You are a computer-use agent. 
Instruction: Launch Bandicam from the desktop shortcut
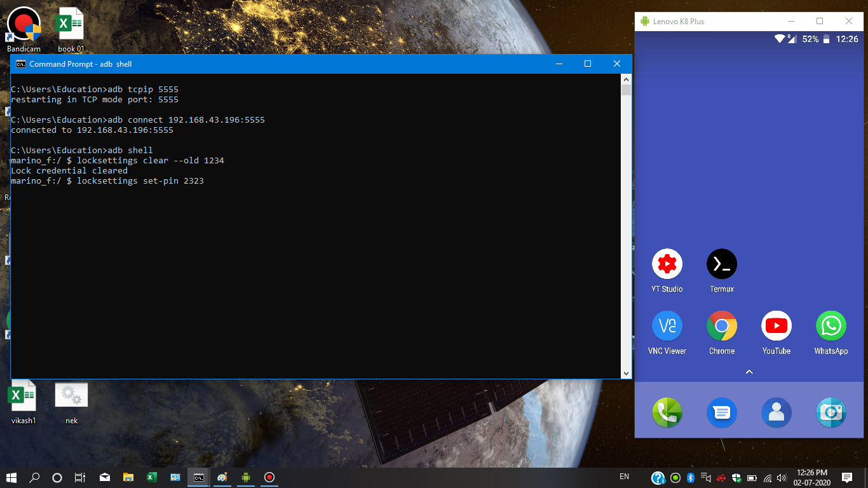coord(24,24)
